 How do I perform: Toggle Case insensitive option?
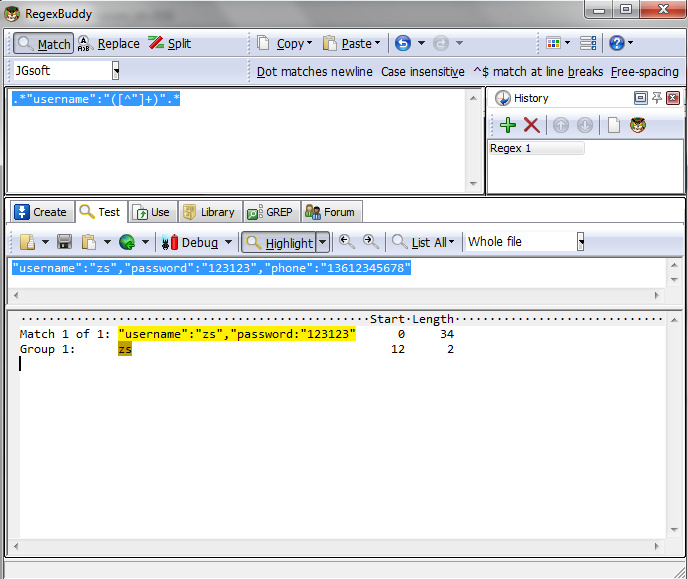pyautogui.click(x=423, y=71)
